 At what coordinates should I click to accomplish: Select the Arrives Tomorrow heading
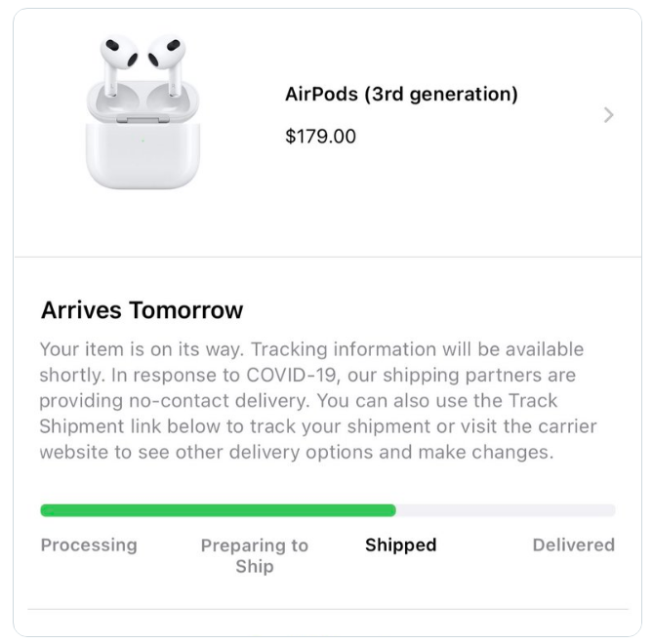click(x=142, y=310)
